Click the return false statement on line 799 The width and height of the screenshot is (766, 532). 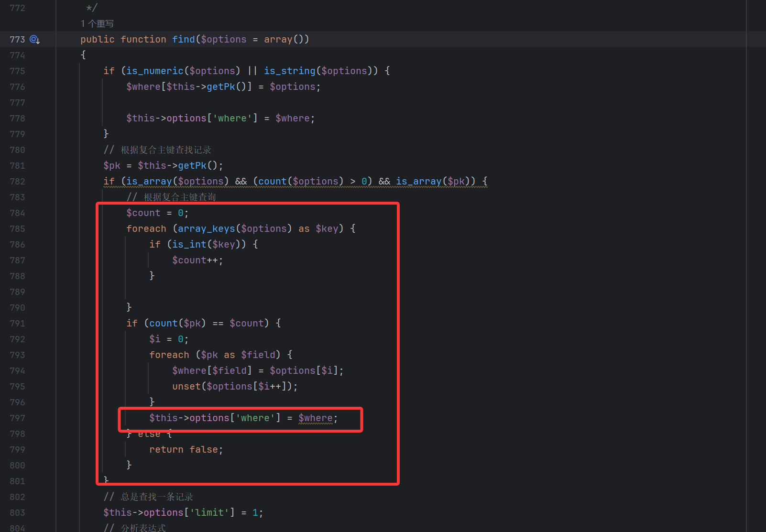coord(186,450)
